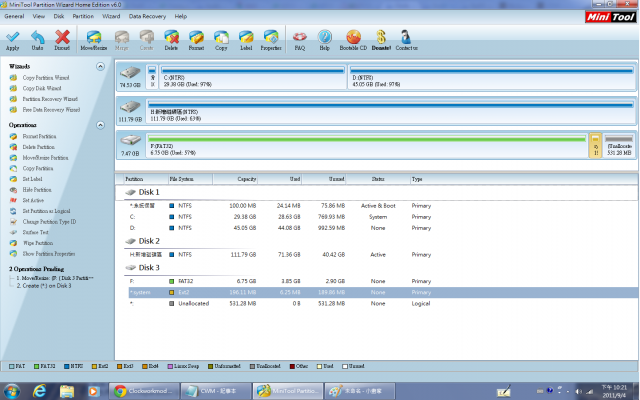Click the Merge toolbar icon

coord(122,40)
